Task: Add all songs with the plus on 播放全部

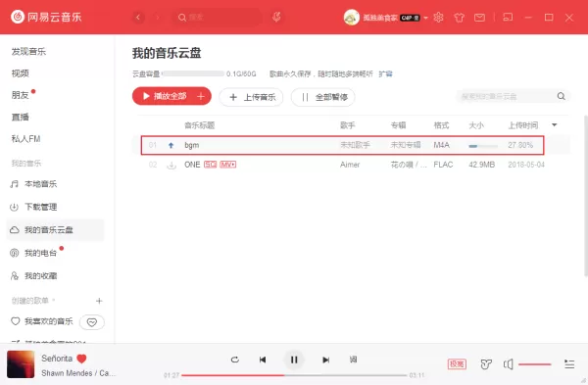Action: [201, 96]
